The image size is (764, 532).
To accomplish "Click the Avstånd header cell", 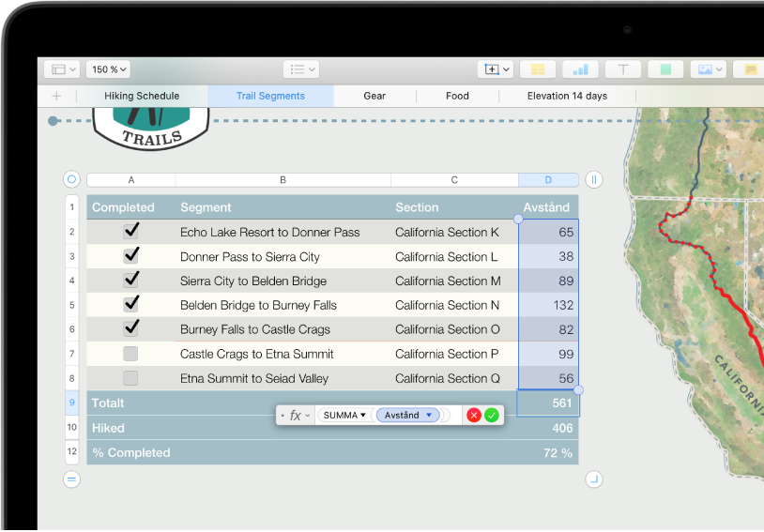I will click(x=548, y=207).
